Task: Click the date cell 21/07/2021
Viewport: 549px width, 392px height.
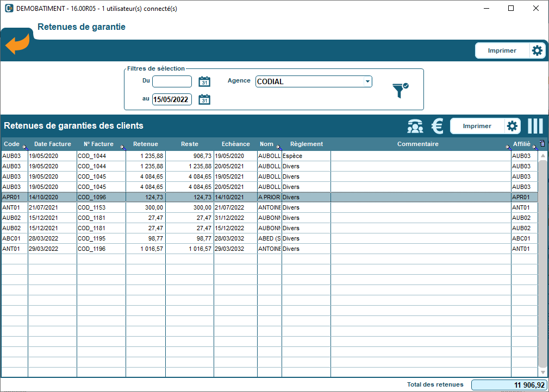Action: pyautogui.click(x=52, y=208)
